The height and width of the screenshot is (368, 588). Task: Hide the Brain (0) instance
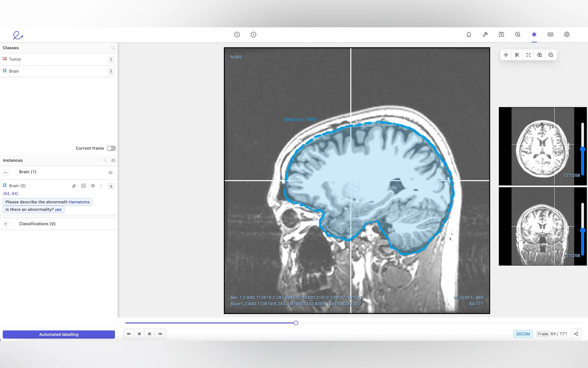93,186
